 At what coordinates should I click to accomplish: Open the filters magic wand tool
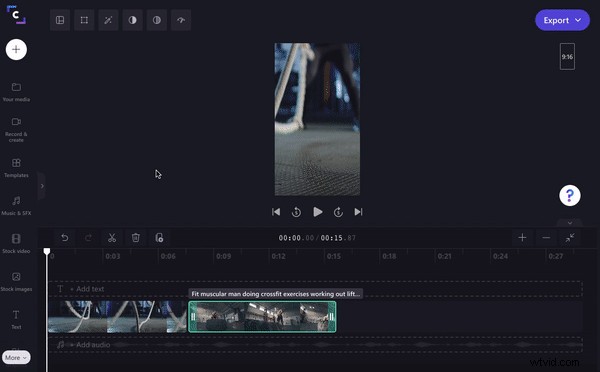click(108, 20)
